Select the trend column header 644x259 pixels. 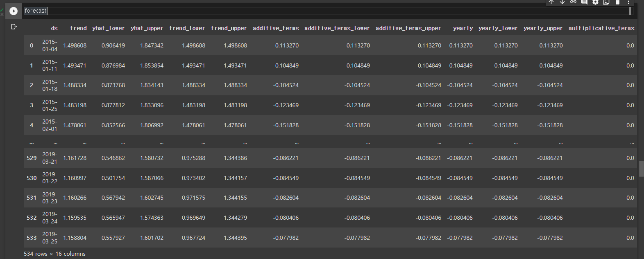point(78,28)
